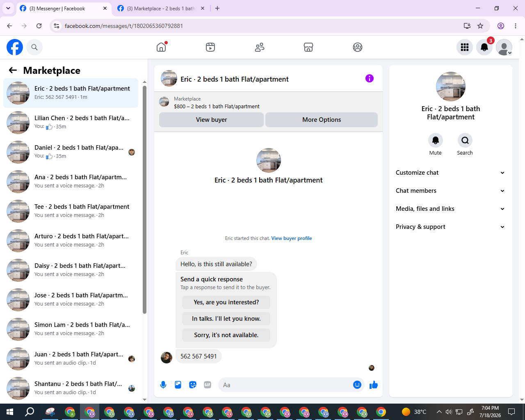Open the Simon Lam conversation
Image resolution: width=525 pixels, height=420 pixels.
point(71,329)
